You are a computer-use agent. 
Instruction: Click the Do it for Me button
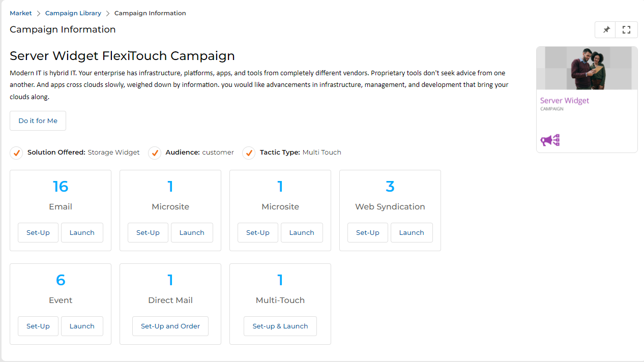pyautogui.click(x=38, y=120)
